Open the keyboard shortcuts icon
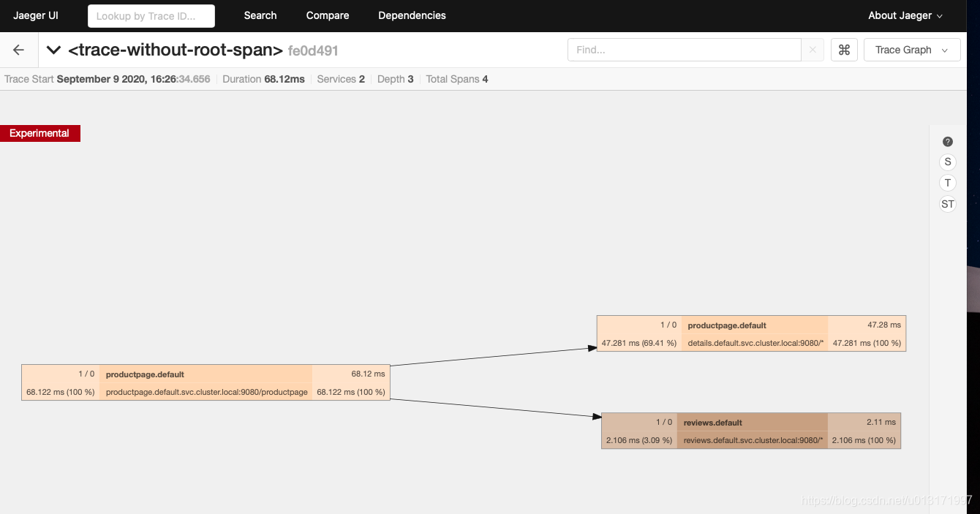980x514 pixels. point(844,50)
